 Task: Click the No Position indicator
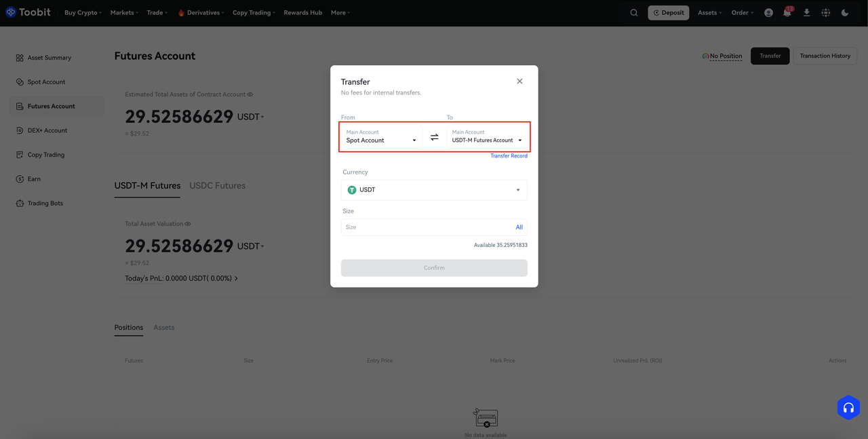722,56
